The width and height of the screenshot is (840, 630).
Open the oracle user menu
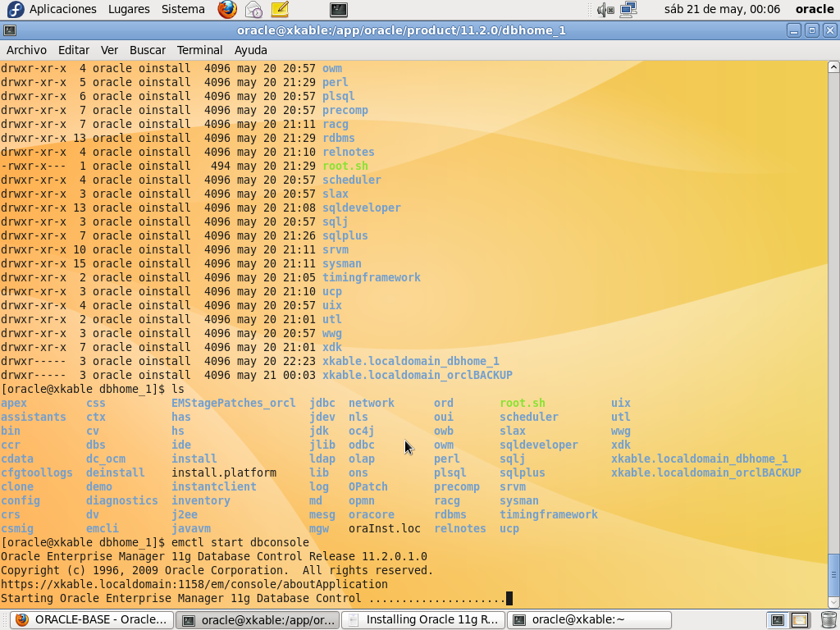click(x=815, y=9)
